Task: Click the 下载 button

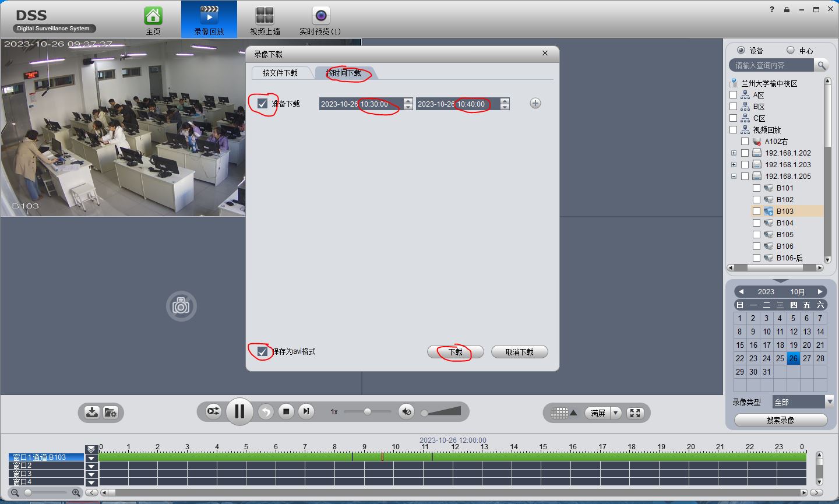Action: 456,352
